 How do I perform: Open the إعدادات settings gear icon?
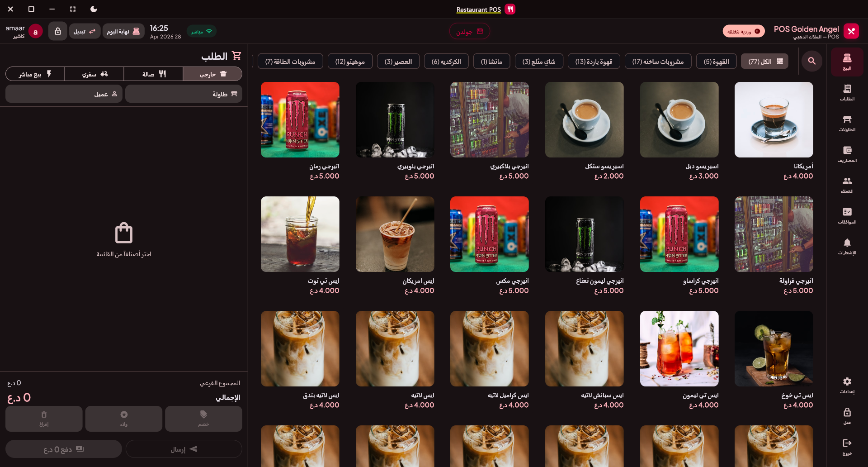pyautogui.click(x=847, y=385)
